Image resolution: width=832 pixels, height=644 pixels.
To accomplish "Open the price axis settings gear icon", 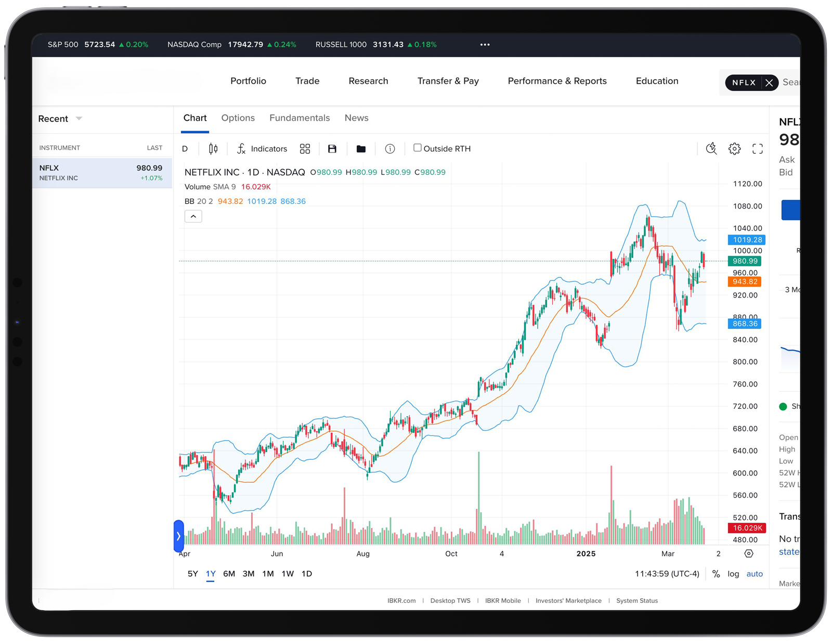I will pyautogui.click(x=749, y=553).
